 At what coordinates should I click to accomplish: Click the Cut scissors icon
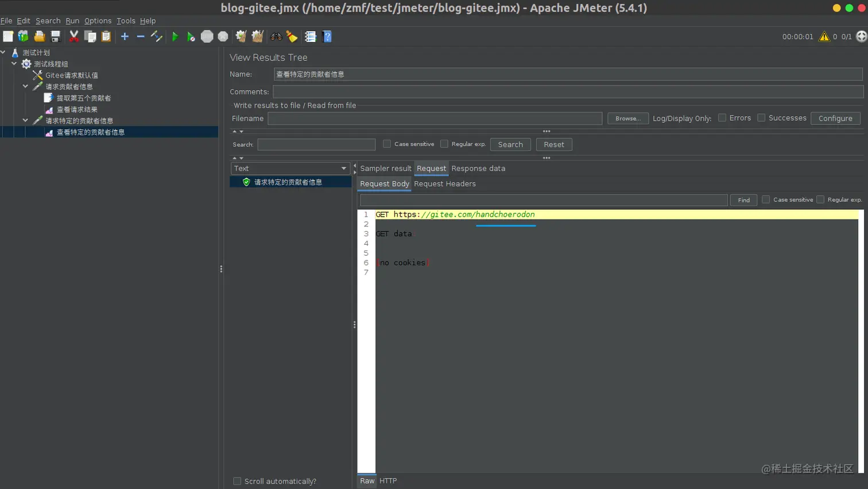[x=74, y=37]
